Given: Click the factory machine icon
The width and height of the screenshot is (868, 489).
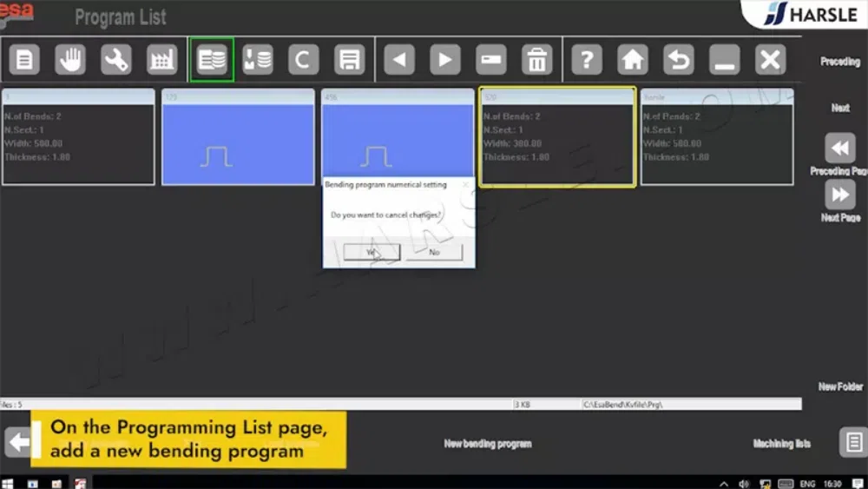Looking at the screenshot, I should [162, 59].
